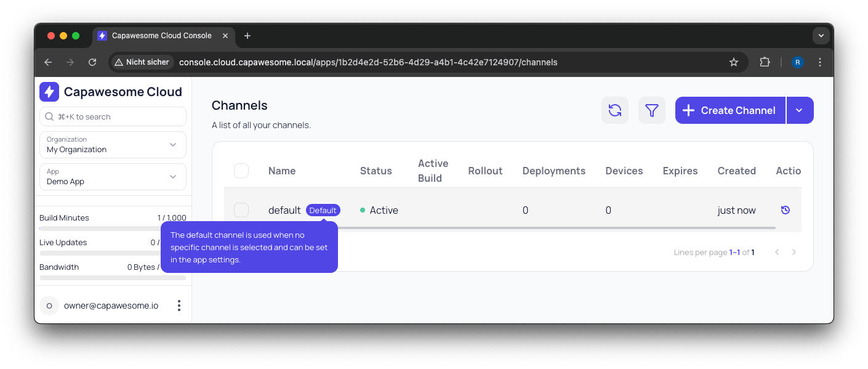Bookmark this page with star icon
Viewport: 868px width, 369px height.
(x=733, y=62)
